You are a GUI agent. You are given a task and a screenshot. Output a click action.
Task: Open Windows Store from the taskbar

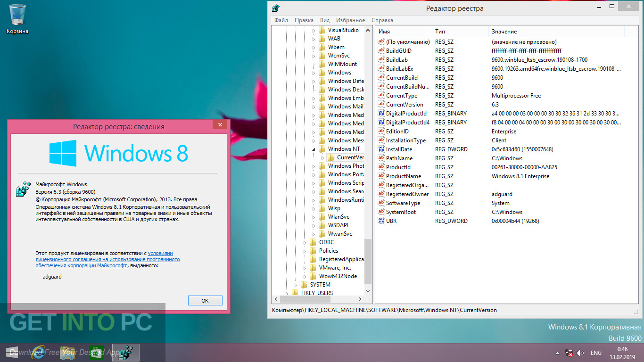click(x=97, y=352)
